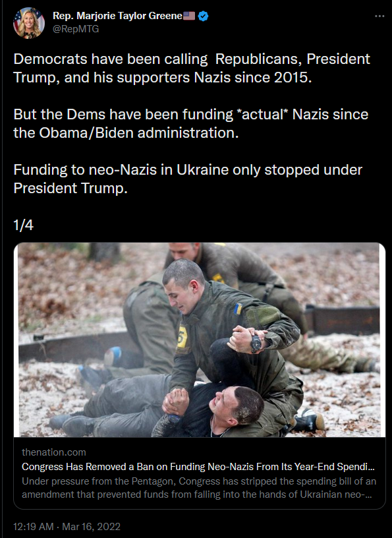Viewport: 392px width, 538px height.
Task: Click the @RepMTG handle
Action: coord(76,29)
